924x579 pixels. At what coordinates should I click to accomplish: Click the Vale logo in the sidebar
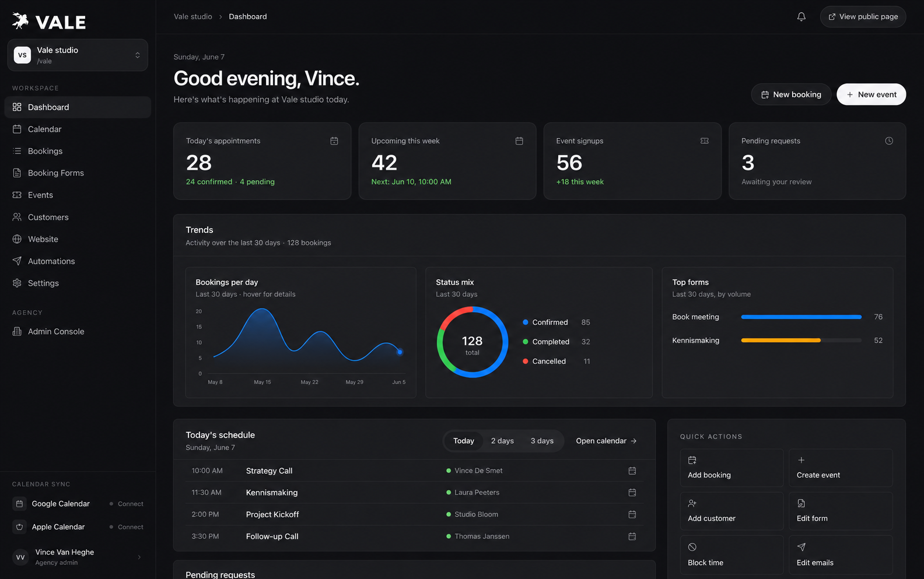[x=49, y=22]
